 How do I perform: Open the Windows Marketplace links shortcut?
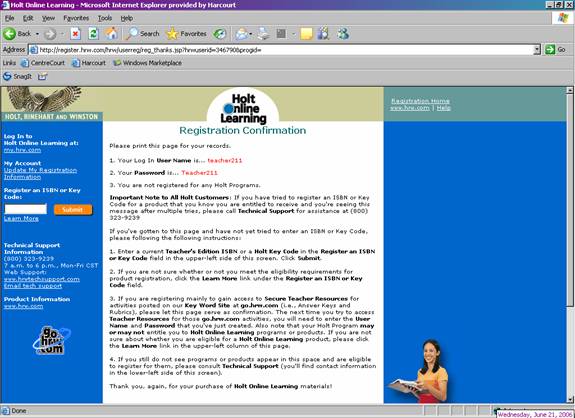(x=147, y=63)
